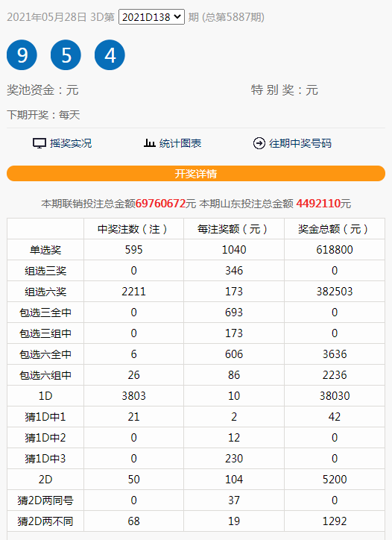
Task: Click the blue number 4 ball
Action: click(x=110, y=55)
